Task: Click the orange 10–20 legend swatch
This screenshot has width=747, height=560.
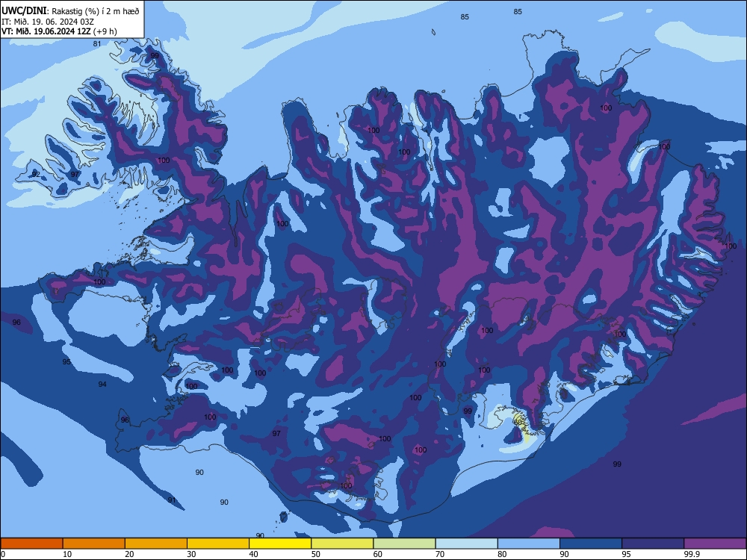Action: (x=94, y=544)
